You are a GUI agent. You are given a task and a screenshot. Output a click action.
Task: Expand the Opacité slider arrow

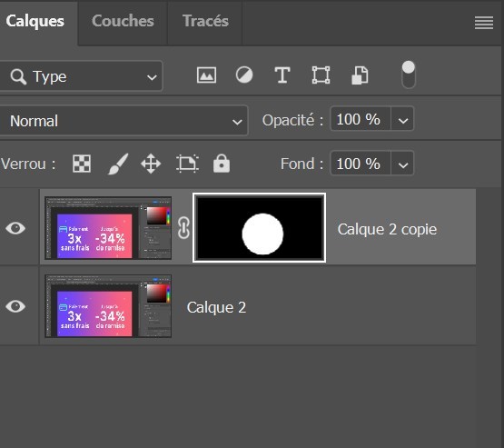pyautogui.click(x=403, y=120)
